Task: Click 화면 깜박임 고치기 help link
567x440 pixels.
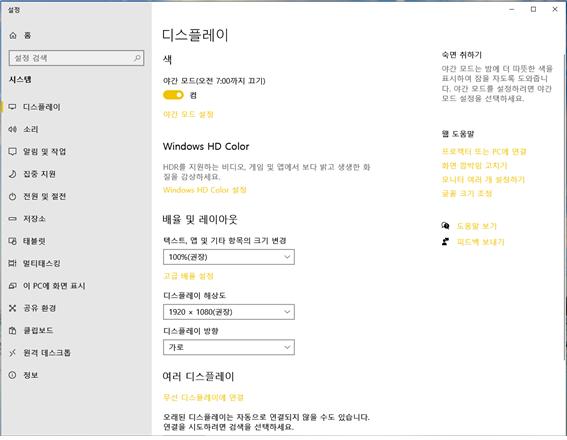Action: 474,166
